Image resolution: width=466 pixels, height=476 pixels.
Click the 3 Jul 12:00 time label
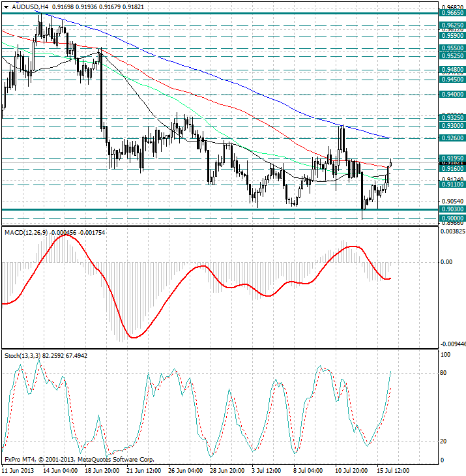click(x=267, y=469)
